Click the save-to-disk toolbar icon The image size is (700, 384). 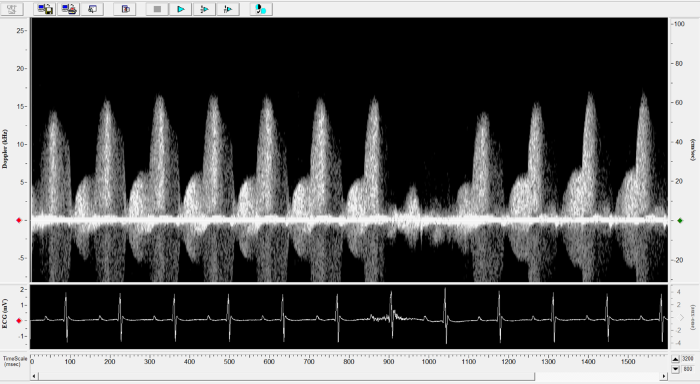(x=45, y=9)
